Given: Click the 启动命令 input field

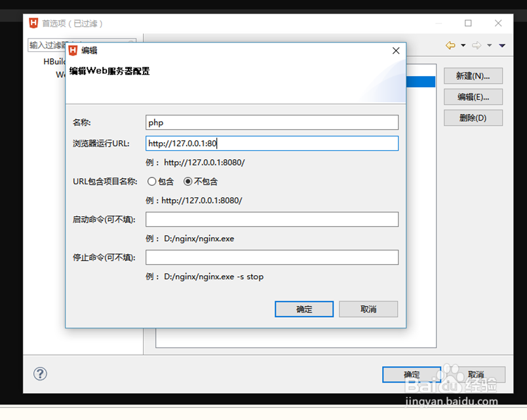Looking at the screenshot, I should [272, 220].
